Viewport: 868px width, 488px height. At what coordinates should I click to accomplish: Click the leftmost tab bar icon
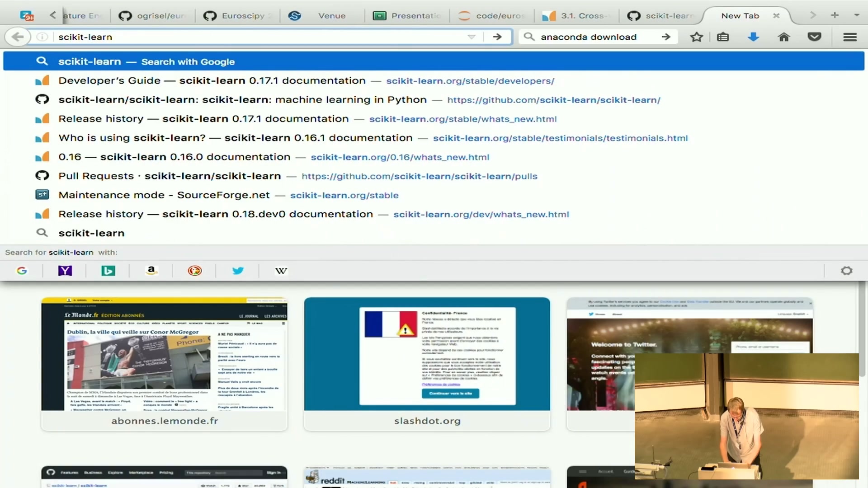[27, 15]
